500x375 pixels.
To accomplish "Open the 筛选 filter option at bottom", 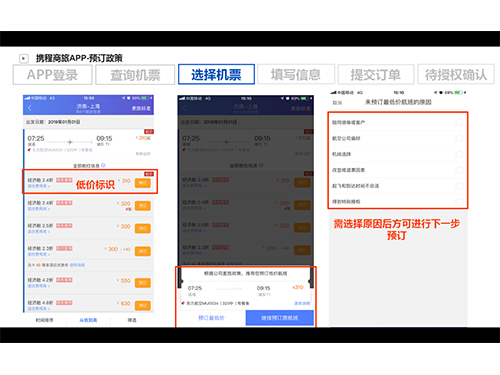I will (132, 320).
